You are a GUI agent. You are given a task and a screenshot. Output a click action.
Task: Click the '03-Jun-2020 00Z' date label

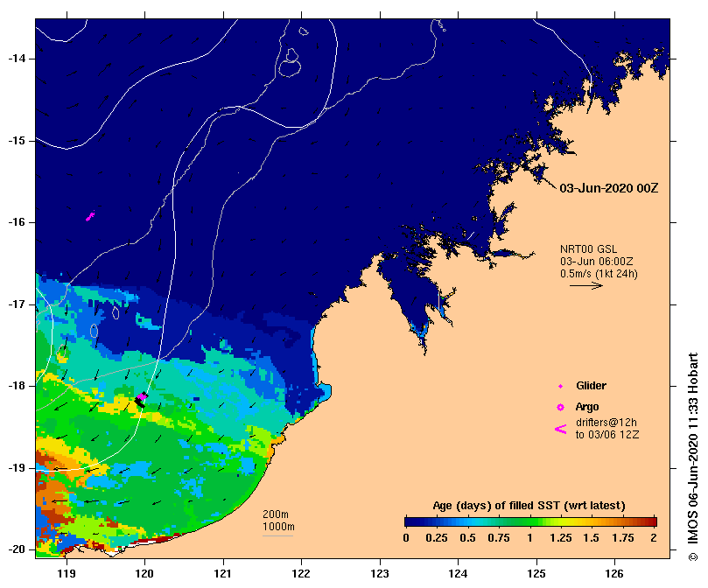[608, 188]
